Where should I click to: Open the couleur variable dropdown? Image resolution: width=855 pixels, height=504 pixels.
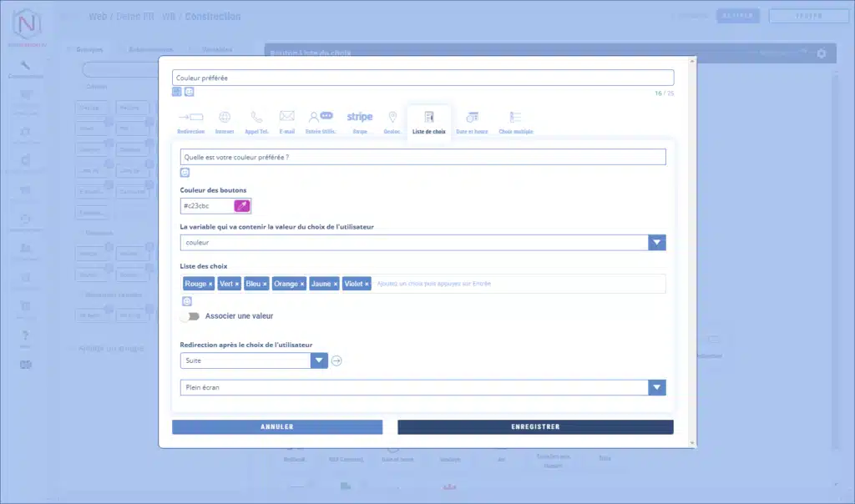657,243
